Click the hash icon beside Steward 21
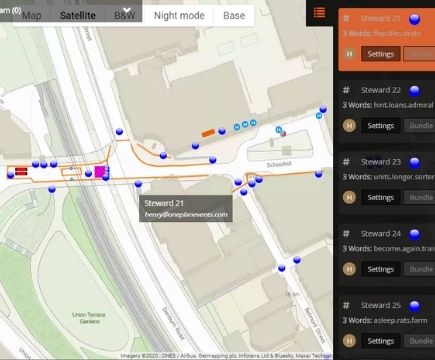The image size is (435, 360). pyautogui.click(x=346, y=18)
